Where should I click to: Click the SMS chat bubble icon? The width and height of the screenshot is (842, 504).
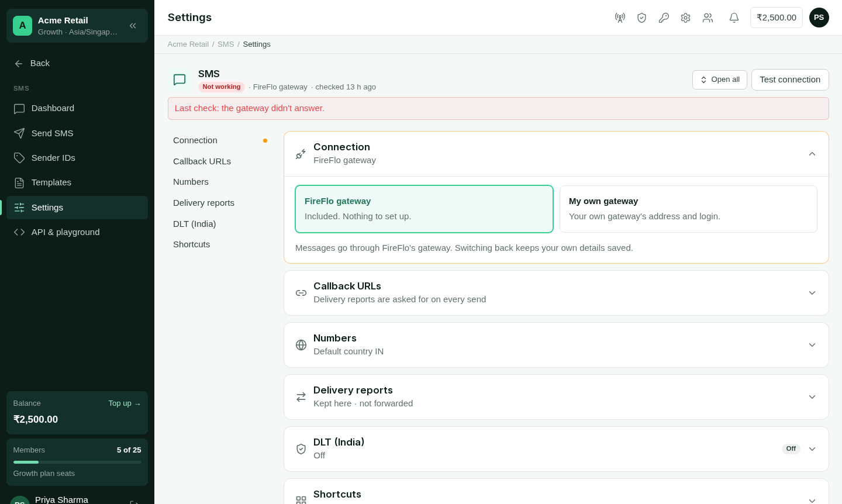(x=180, y=80)
